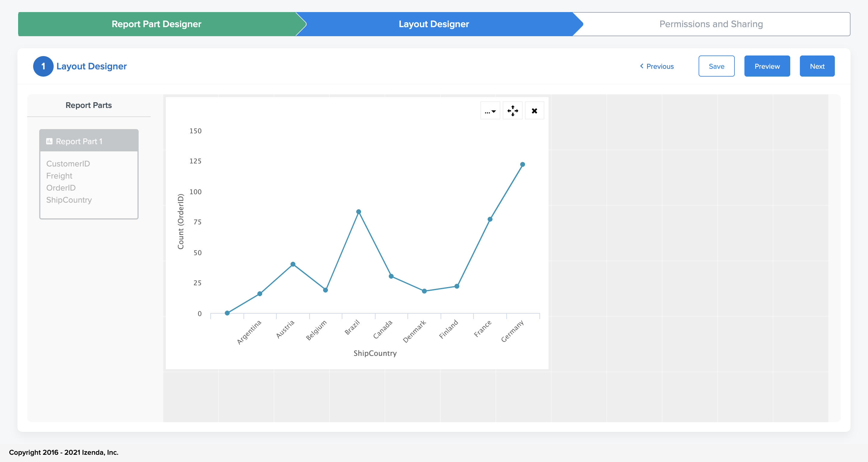Screen dimensions: 868x462
Task: Click the Austria data point marker
Action: point(293,264)
